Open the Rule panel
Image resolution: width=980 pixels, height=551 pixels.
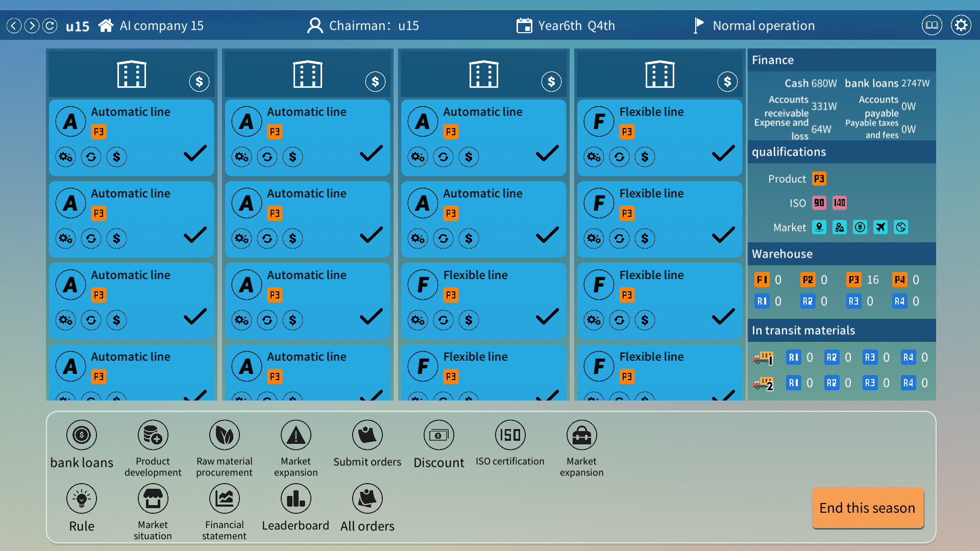[x=81, y=498]
